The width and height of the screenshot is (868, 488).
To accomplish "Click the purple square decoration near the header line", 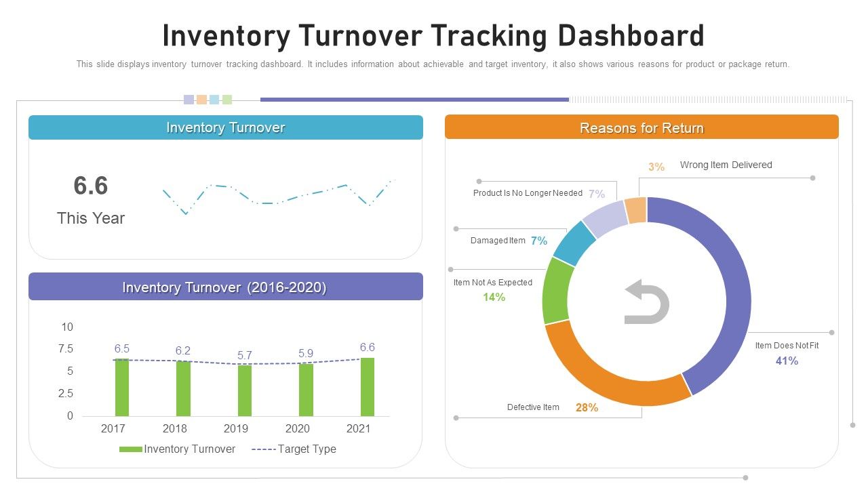I will pos(188,98).
